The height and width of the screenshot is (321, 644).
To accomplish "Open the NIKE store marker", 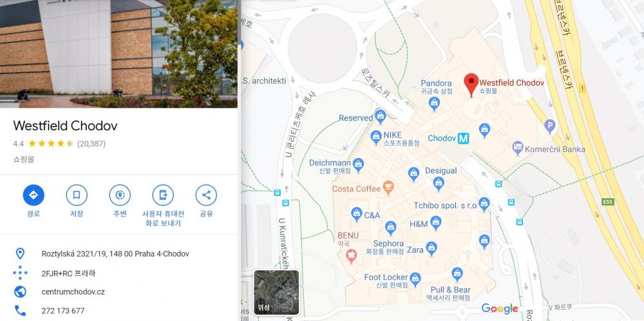I will tap(376, 137).
